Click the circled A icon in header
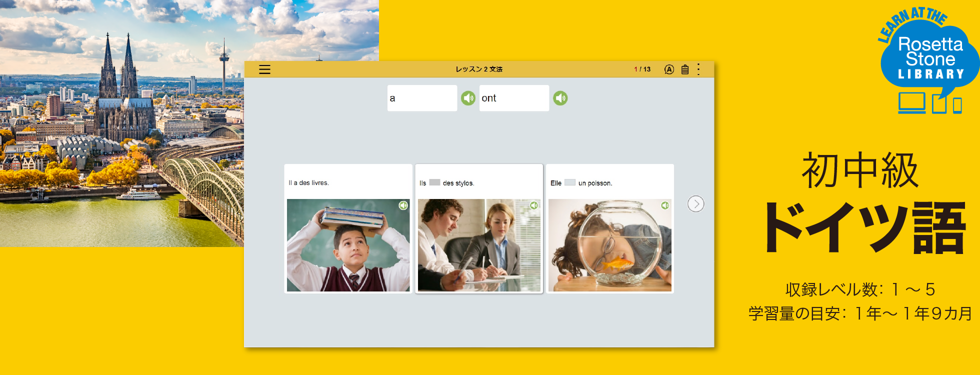This screenshot has width=980, height=375. (x=669, y=69)
